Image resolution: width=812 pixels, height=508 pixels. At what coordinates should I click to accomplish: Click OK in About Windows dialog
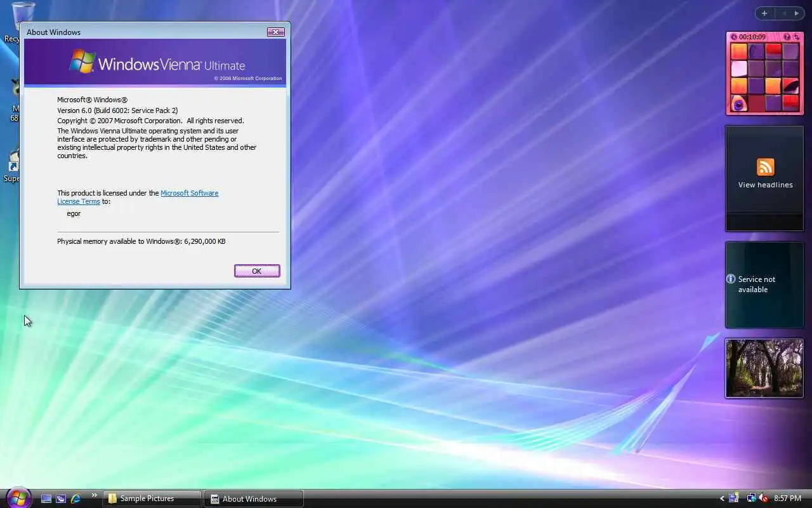tap(257, 271)
